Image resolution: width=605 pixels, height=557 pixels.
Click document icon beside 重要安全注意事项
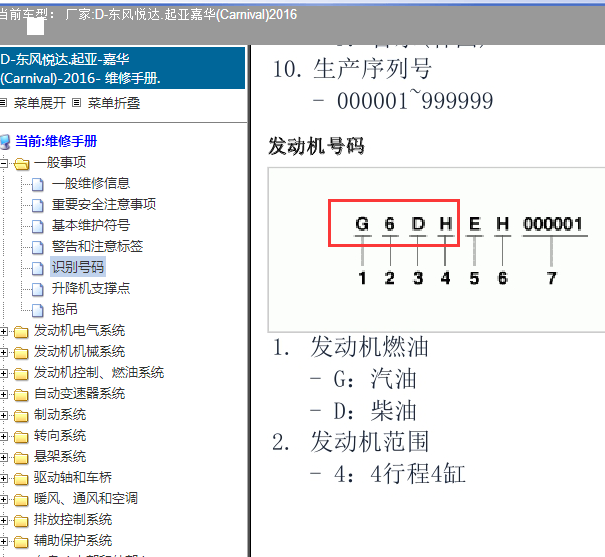[37, 205]
